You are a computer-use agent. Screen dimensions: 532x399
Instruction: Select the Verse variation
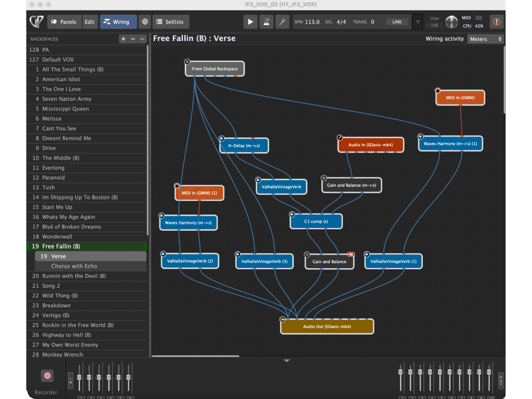tap(90, 256)
